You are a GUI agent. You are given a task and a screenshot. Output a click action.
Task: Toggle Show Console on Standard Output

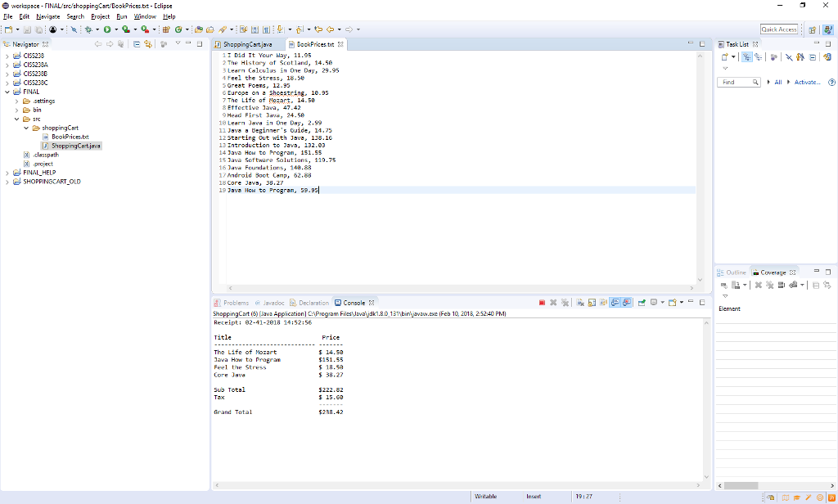613,302
